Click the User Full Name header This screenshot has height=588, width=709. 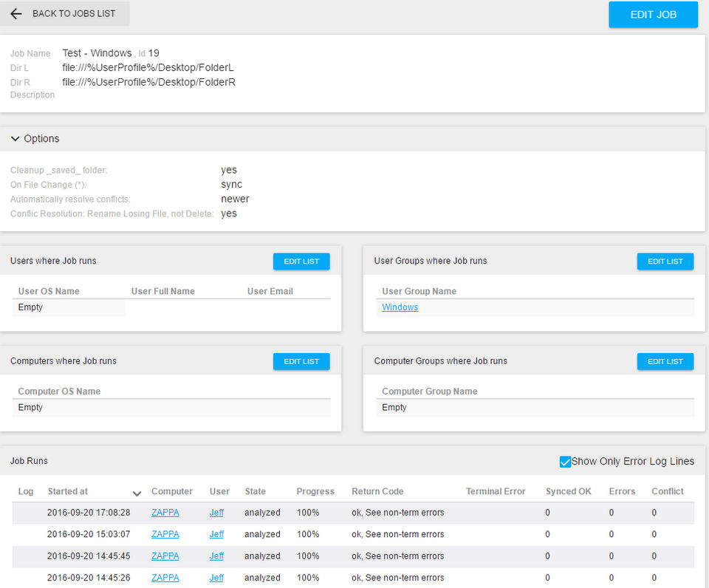coord(162,291)
